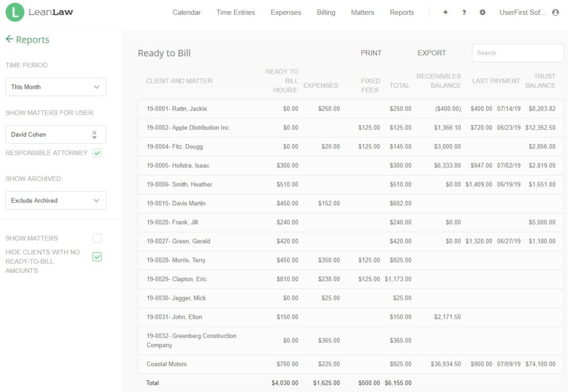Image resolution: width=568 pixels, height=392 pixels.
Task: Open the add new item plus icon
Action: point(445,12)
